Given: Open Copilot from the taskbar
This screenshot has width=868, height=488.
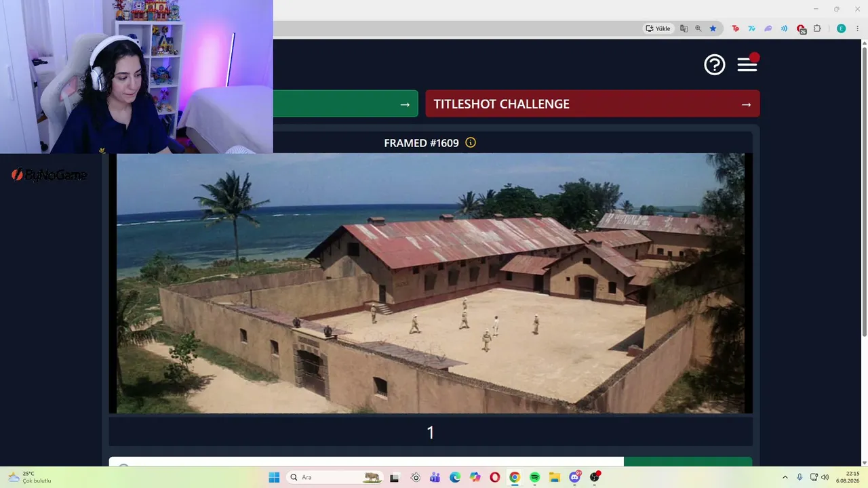Looking at the screenshot, I should coord(475,477).
